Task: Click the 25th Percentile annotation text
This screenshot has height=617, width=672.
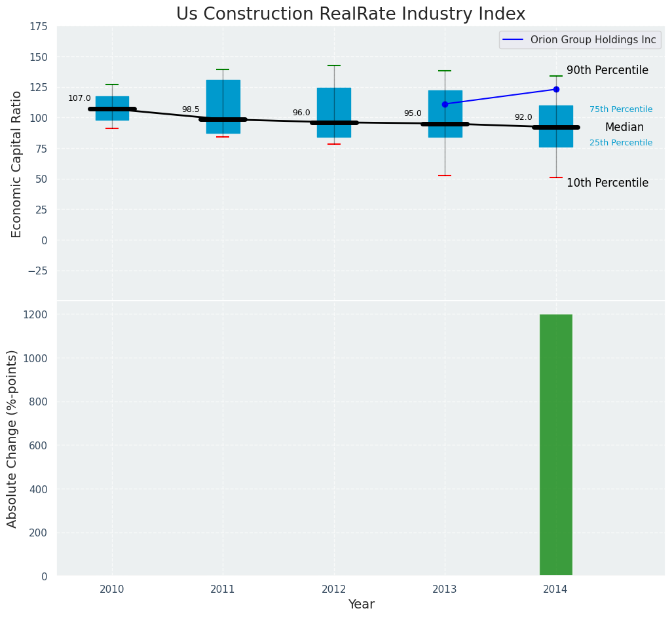Action: click(x=621, y=143)
